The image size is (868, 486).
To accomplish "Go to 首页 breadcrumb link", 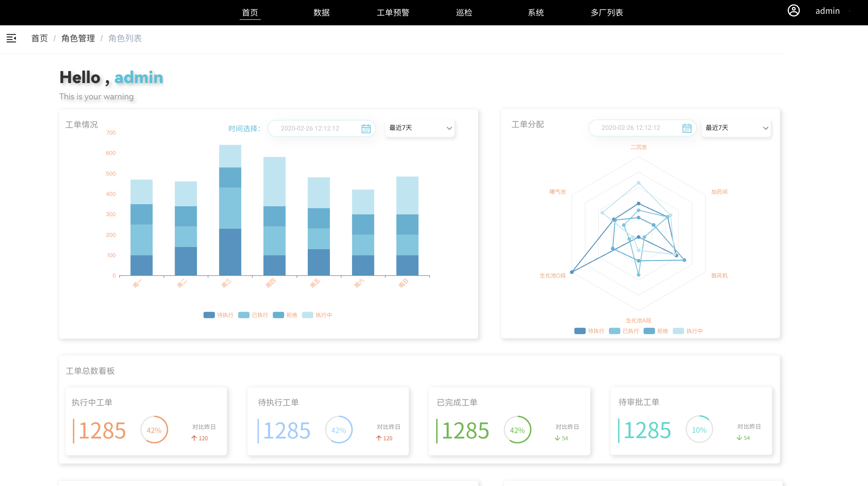I will [x=40, y=38].
